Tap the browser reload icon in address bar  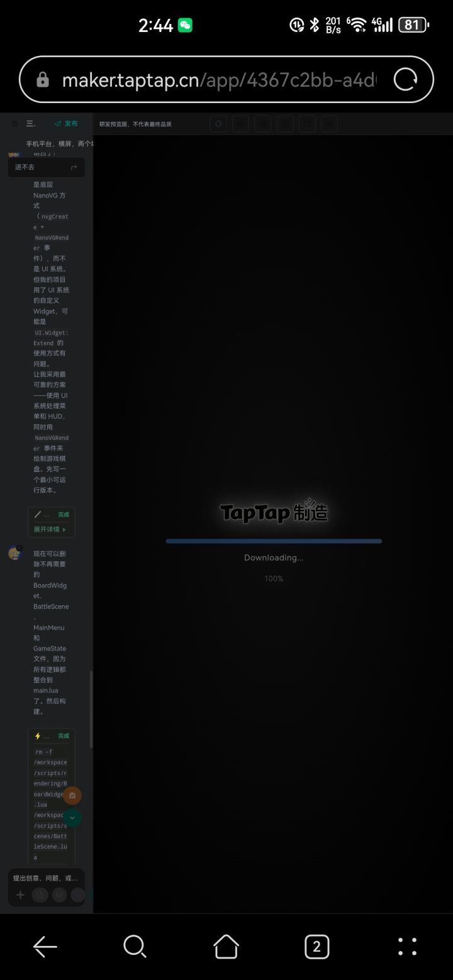click(405, 79)
